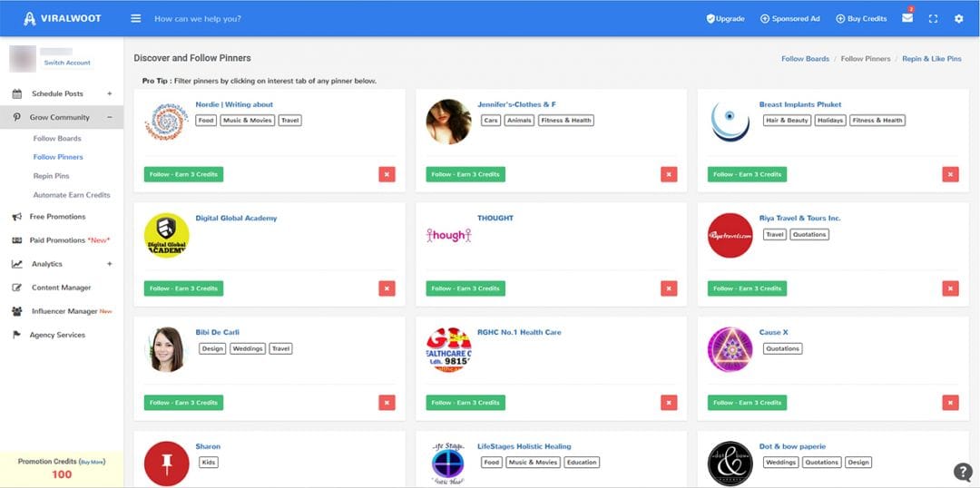
Task: Click the Agency Services flag icon
Action: pos(17,335)
